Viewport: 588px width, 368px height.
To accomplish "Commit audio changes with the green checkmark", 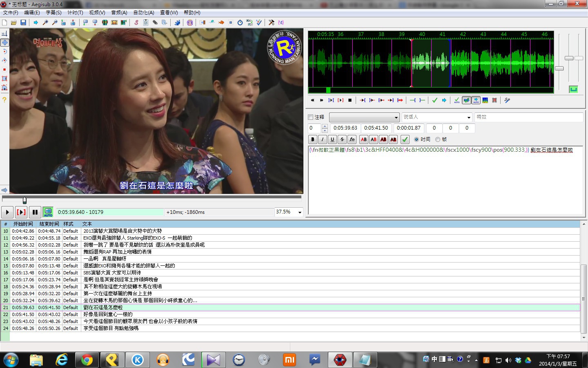I will [434, 100].
